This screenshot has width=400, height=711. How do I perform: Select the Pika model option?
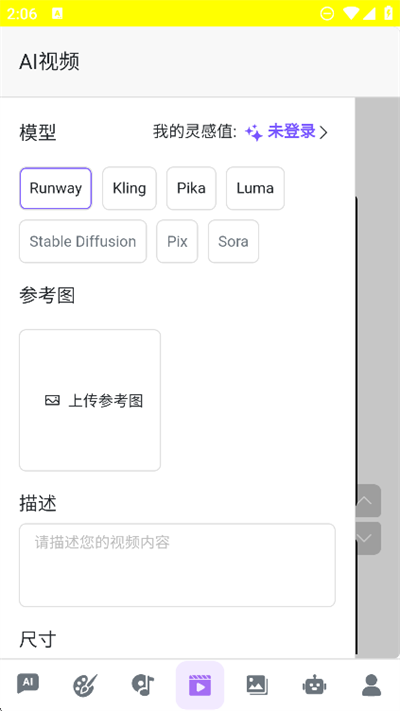[x=191, y=188]
